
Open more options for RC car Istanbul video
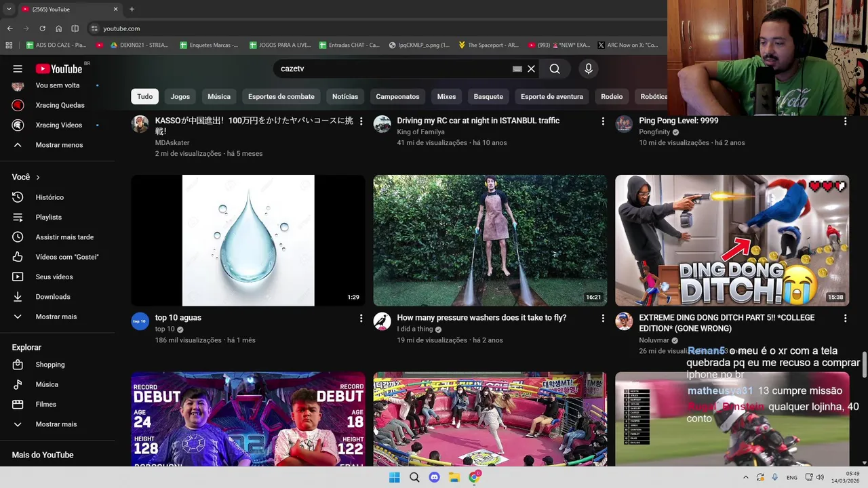point(603,121)
